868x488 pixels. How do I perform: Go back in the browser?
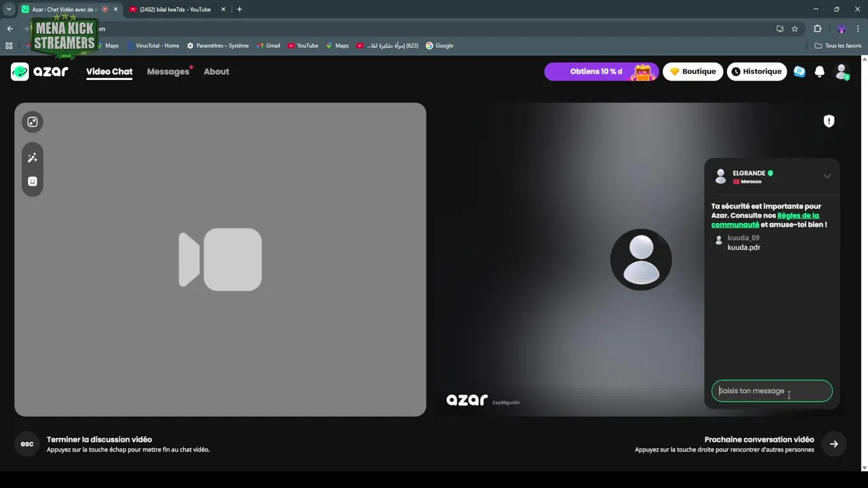9,28
